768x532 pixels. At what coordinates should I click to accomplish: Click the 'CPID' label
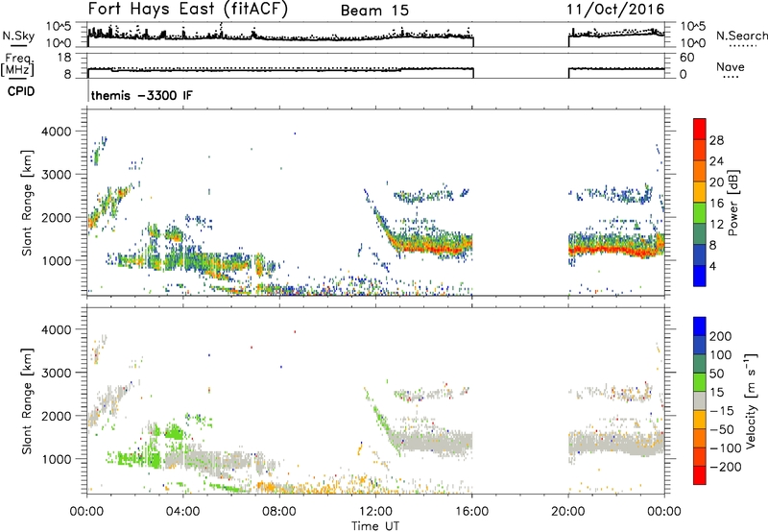[21, 91]
